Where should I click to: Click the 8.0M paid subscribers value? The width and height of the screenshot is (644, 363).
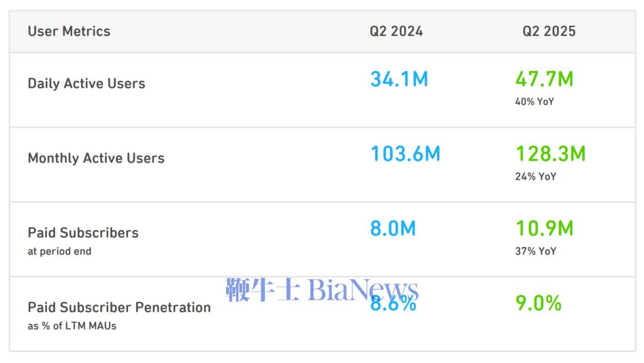(x=393, y=229)
